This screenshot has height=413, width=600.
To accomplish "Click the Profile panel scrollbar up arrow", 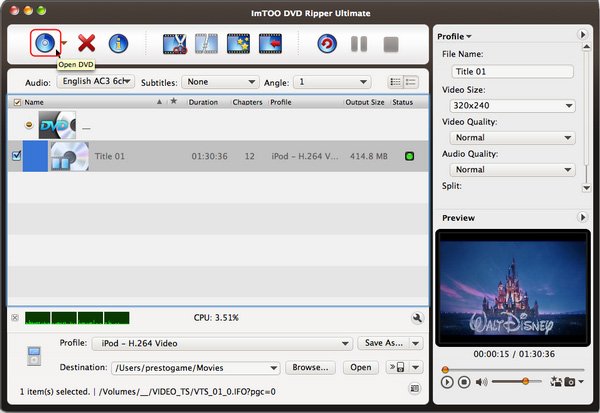I will pos(586,47).
